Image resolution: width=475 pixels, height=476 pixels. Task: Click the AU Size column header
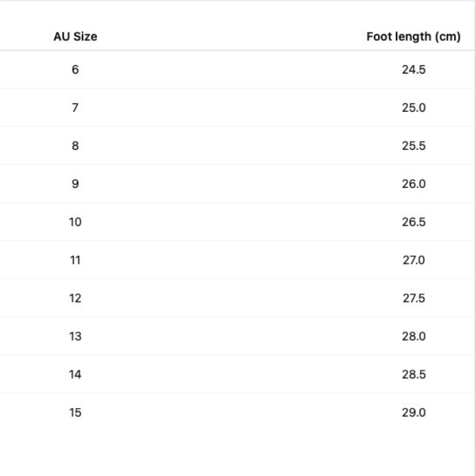click(75, 37)
